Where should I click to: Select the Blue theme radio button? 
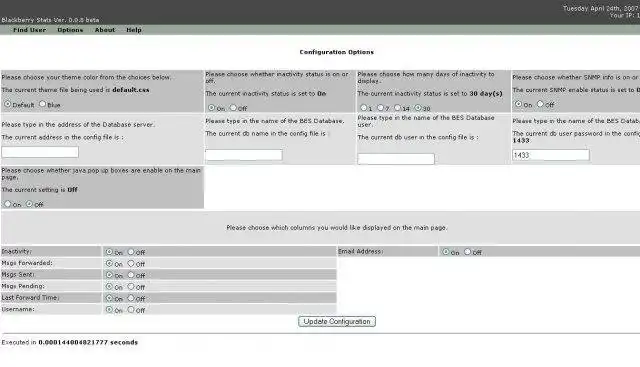[x=42, y=104]
